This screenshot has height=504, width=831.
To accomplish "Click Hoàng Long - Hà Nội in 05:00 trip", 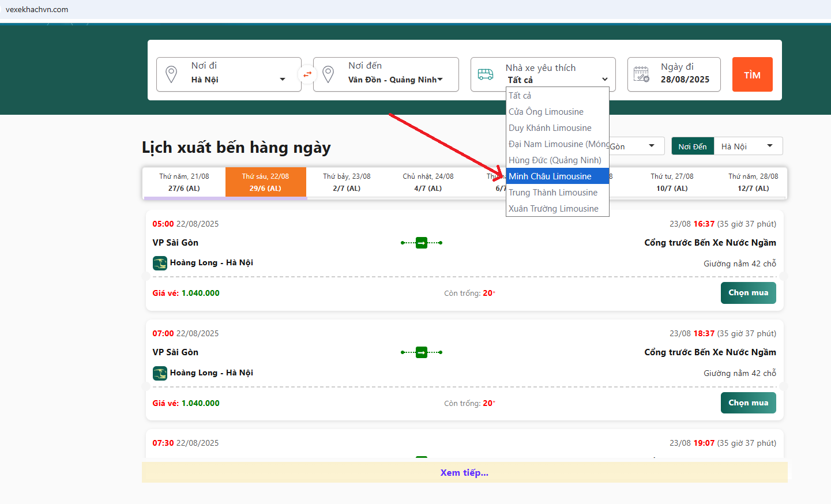I will [x=212, y=263].
